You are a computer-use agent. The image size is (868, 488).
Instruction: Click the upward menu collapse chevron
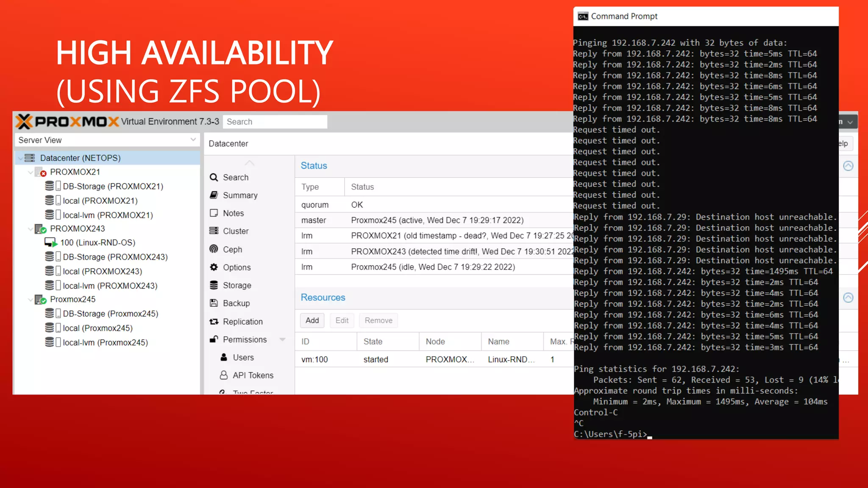(x=250, y=163)
